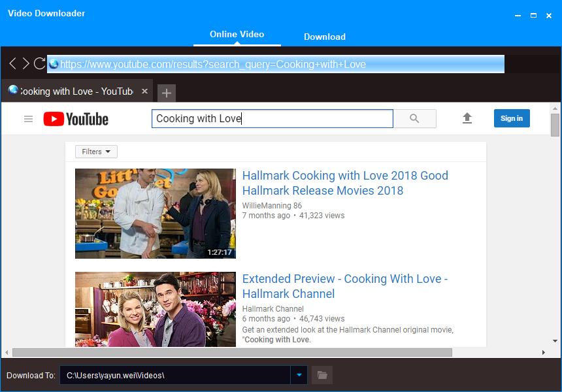Open Hallmark Cooking with Love 2018 title

345,183
